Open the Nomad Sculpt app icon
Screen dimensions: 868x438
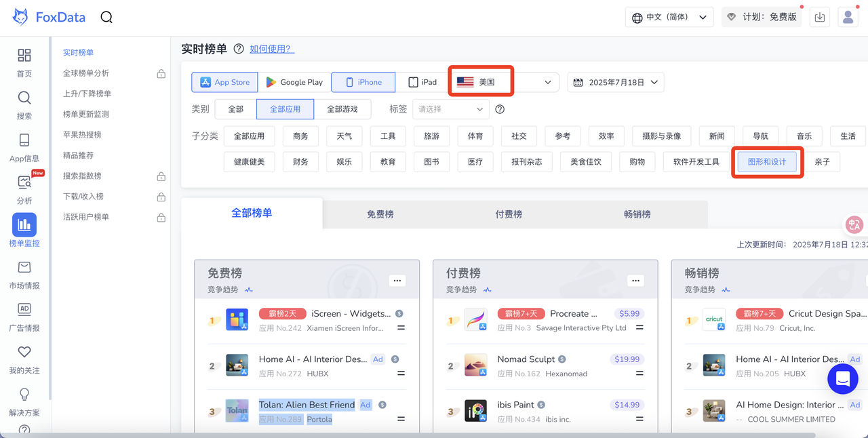tap(476, 365)
